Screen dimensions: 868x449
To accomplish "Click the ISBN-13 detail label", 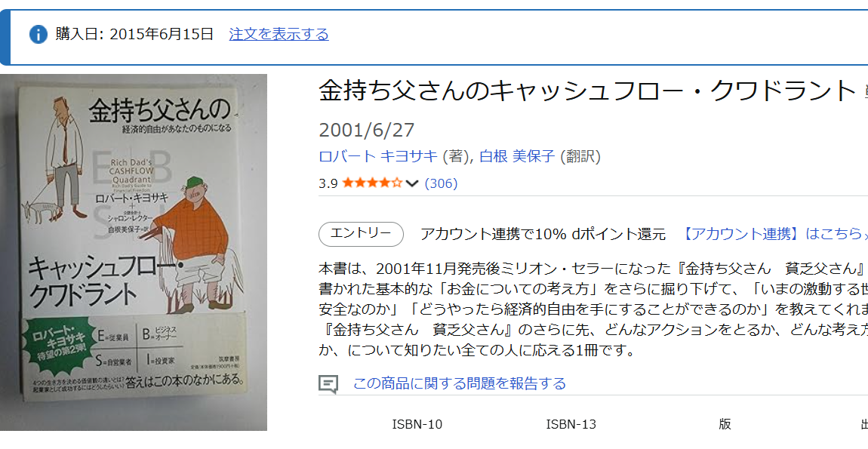I will [571, 425].
